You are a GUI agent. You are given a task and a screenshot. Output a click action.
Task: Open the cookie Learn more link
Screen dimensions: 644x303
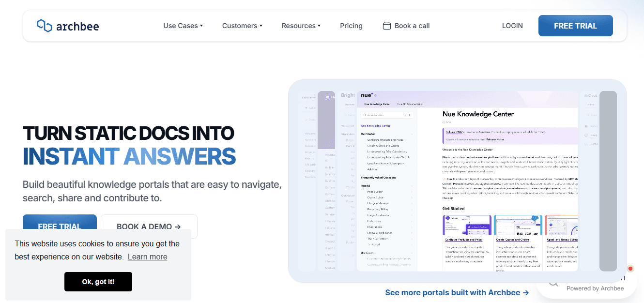coord(147,257)
